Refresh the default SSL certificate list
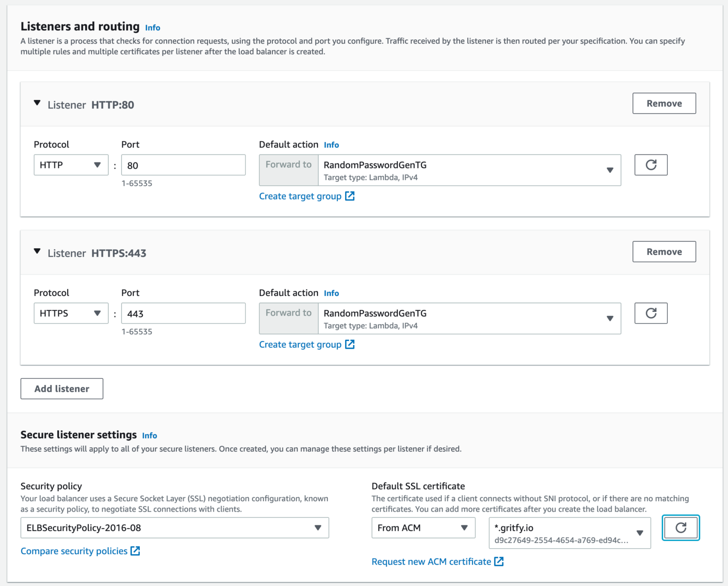This screenshot has width=728, height=586. [681, 528]
